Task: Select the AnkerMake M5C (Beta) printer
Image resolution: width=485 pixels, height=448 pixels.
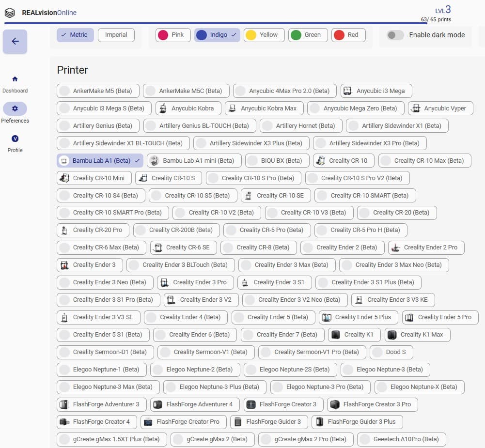Action: pyautogui.click(x=186, y=91)
